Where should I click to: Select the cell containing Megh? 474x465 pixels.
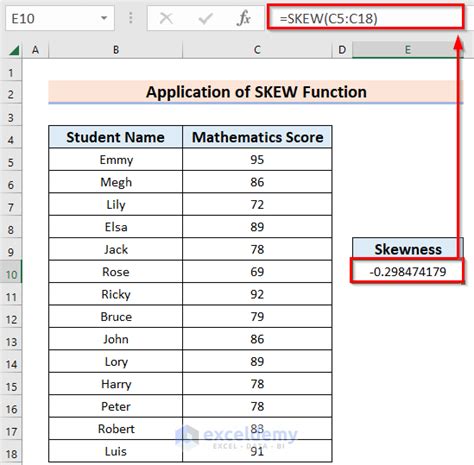click(x=116, y=182)
